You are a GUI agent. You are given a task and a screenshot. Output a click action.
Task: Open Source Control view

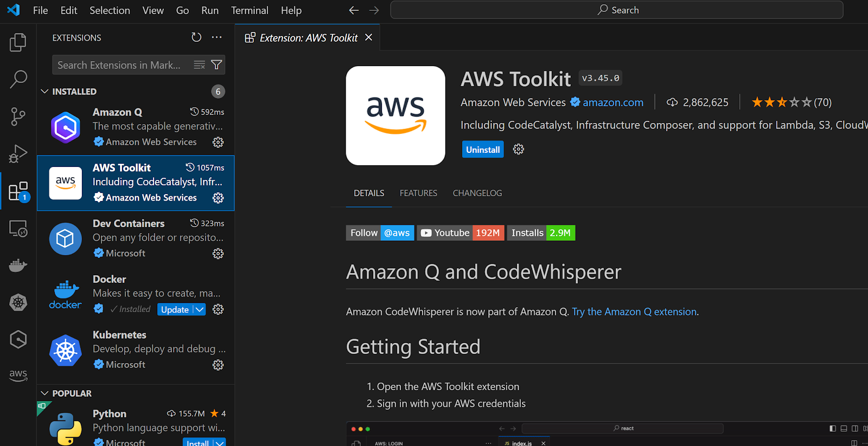18,116
